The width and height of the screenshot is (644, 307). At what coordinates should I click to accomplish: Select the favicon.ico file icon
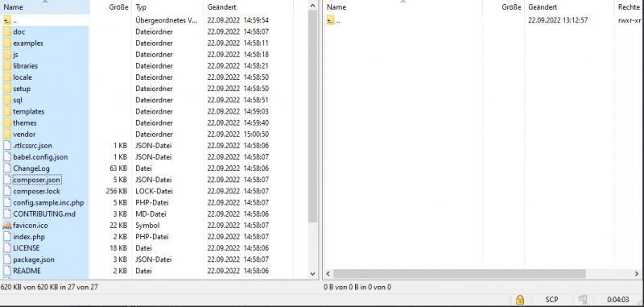(x=7, y=226)
